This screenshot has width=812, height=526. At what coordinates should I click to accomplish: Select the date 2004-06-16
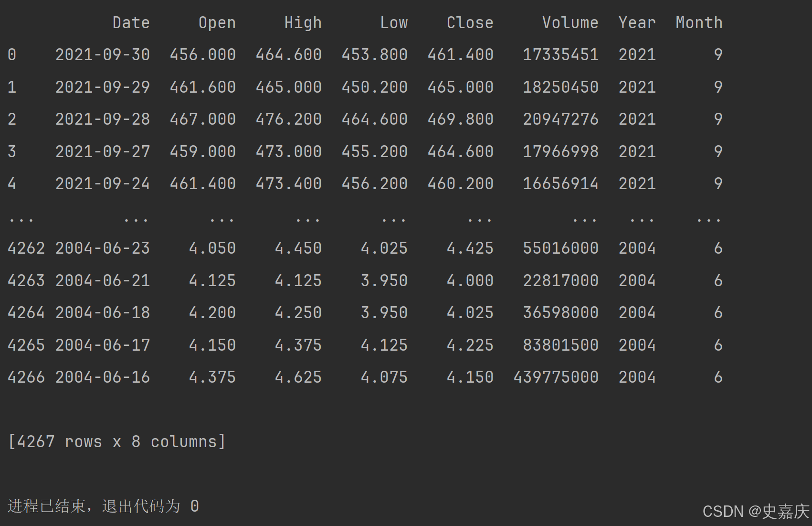[103, 377]
